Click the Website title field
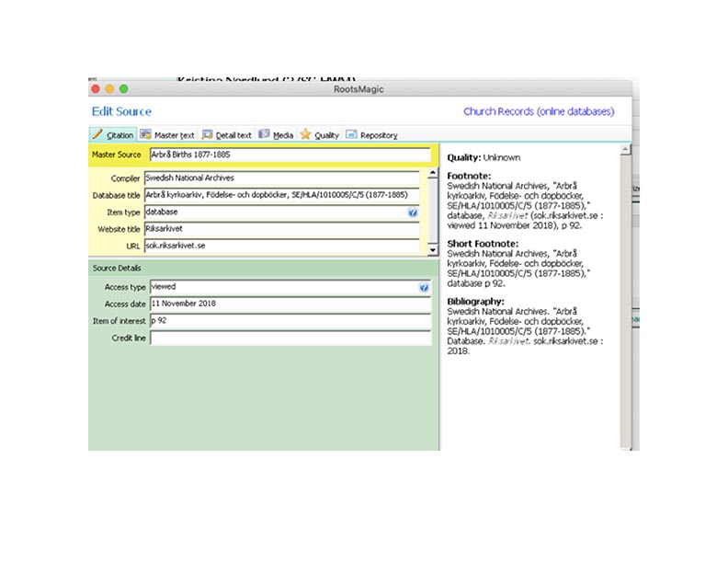 point(282,229)
